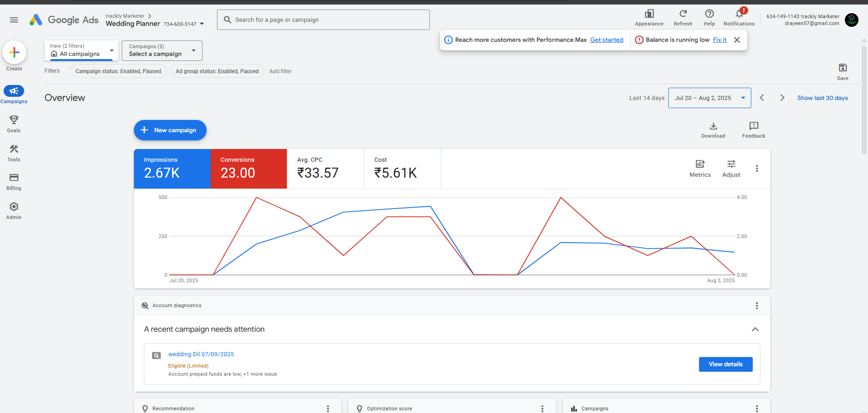This screenshot has height=413, width=868.
Task: Toggle the Conversions metric tile
Action: (x=248, y=169)
